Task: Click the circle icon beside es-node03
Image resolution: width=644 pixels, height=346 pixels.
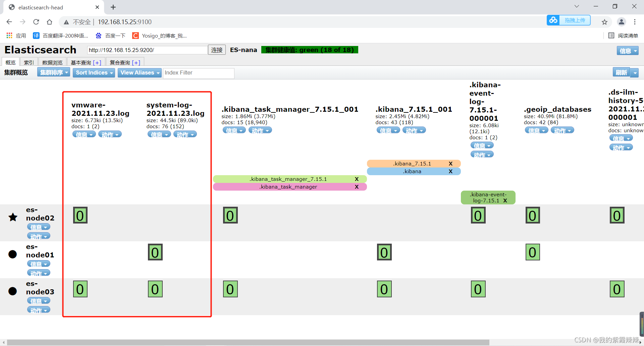Action: coord(12,291)
